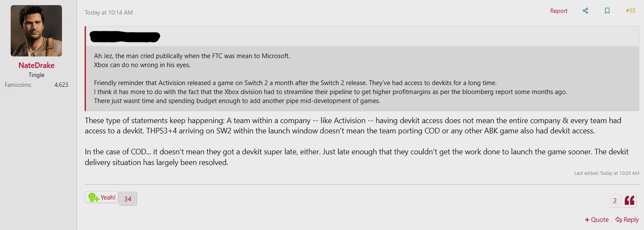Open the #55 post permalink

point(630,11)
